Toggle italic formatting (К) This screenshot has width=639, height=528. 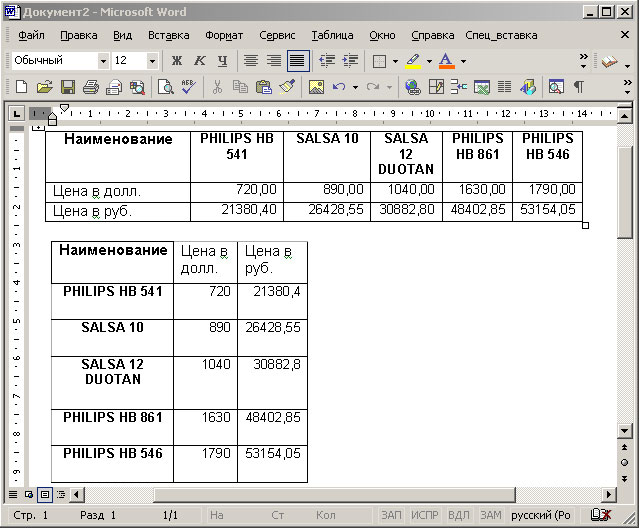click(199, 61)
